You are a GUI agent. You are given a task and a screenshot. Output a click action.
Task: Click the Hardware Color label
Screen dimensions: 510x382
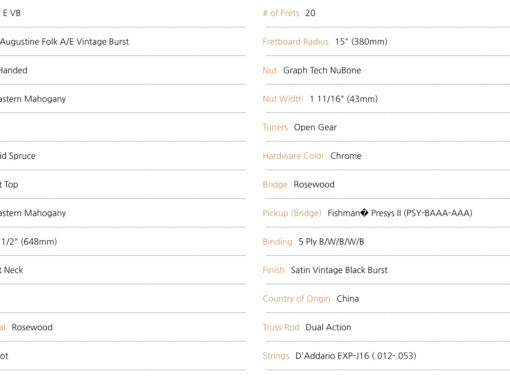(293, 156)
